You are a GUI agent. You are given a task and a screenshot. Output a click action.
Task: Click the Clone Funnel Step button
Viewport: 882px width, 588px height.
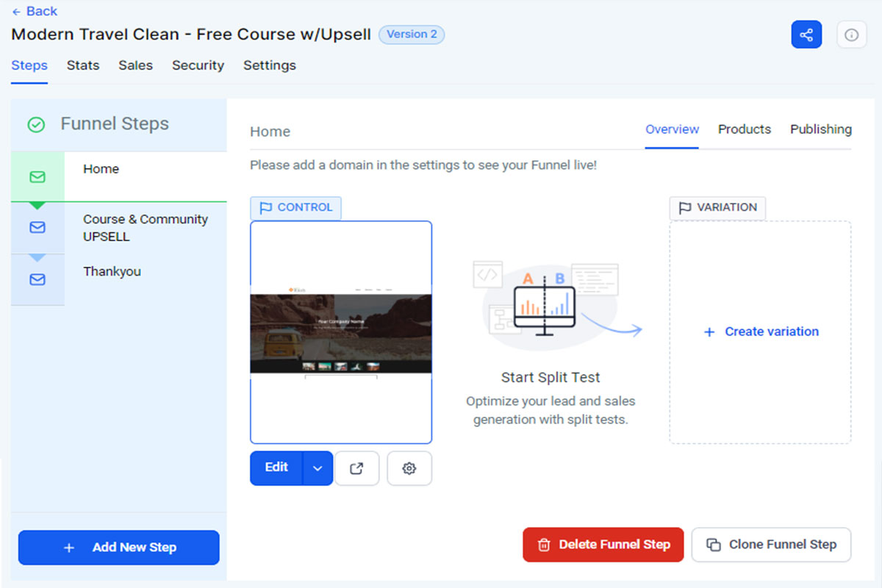(771, 545)
